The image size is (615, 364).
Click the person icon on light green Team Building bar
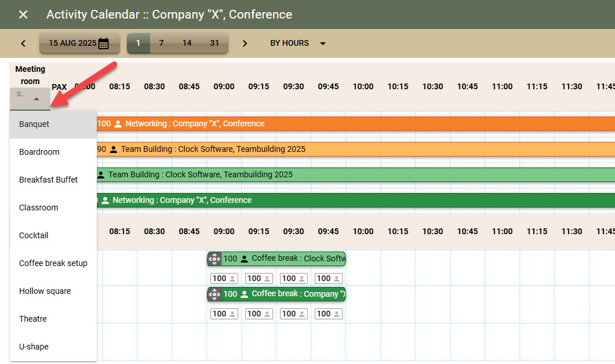101,175
